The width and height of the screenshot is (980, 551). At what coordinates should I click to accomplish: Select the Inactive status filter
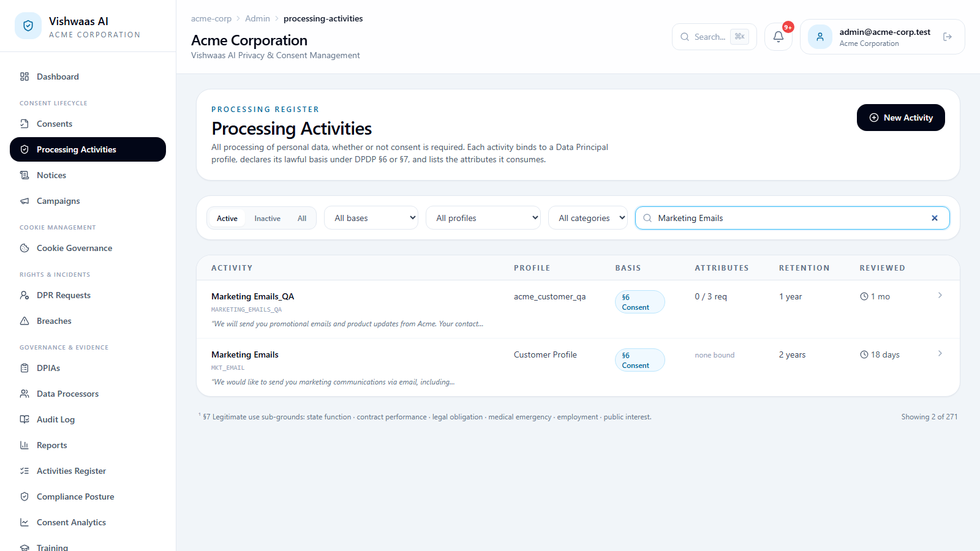click(x=268, y=218)
